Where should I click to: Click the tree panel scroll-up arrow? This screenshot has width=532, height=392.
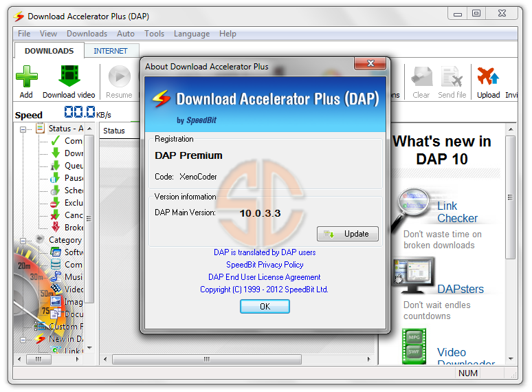pos(89,129)
